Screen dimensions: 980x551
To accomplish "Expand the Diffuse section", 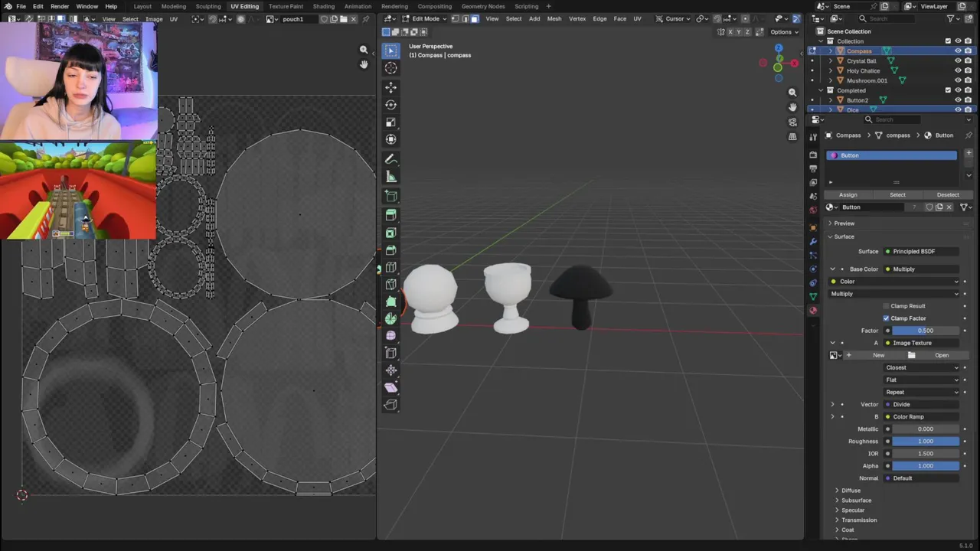I will point(851,491).
